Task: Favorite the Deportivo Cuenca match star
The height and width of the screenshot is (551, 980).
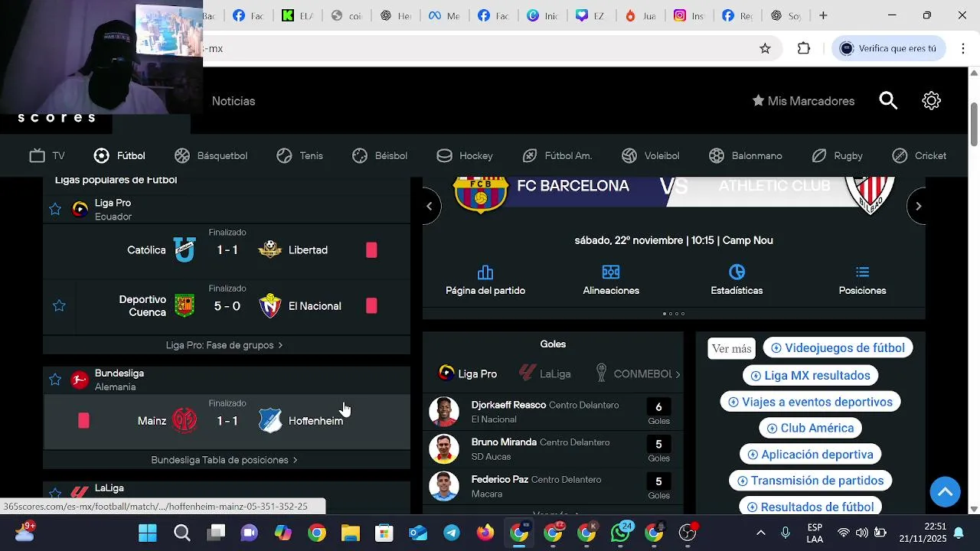Action: coord(59,306)
